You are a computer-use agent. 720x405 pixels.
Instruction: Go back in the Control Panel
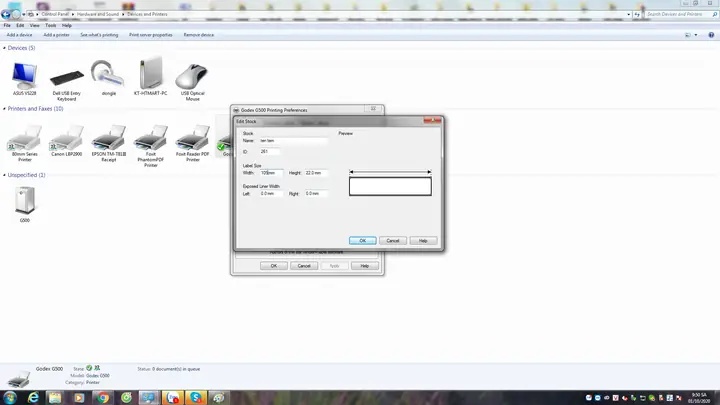click(x=6, y=14)
